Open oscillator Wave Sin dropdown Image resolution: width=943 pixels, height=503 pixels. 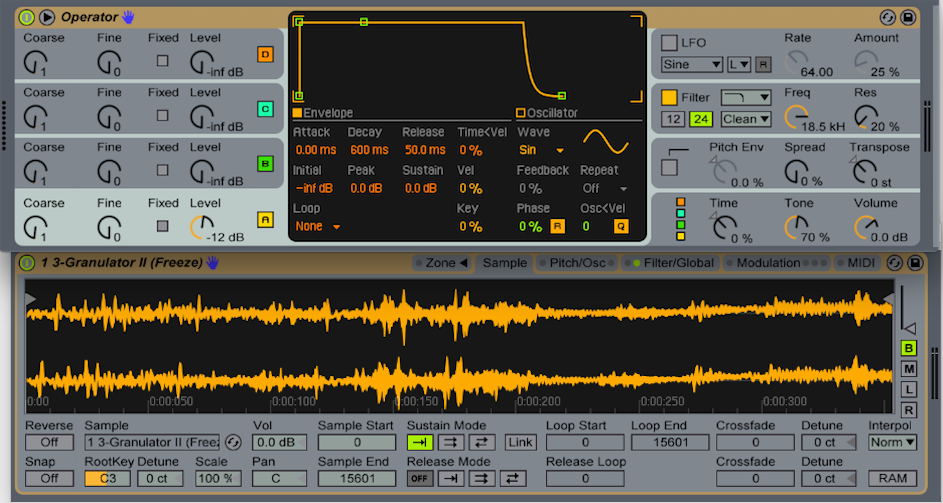coord(541,150)
